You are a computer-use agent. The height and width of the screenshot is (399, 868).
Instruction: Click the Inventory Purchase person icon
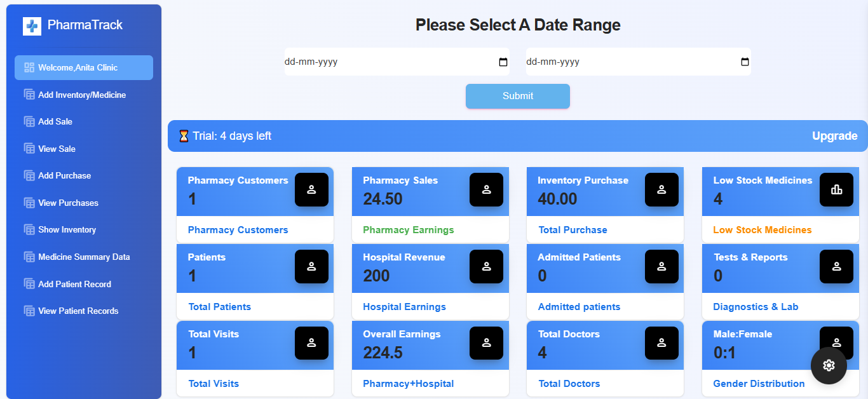661,189
